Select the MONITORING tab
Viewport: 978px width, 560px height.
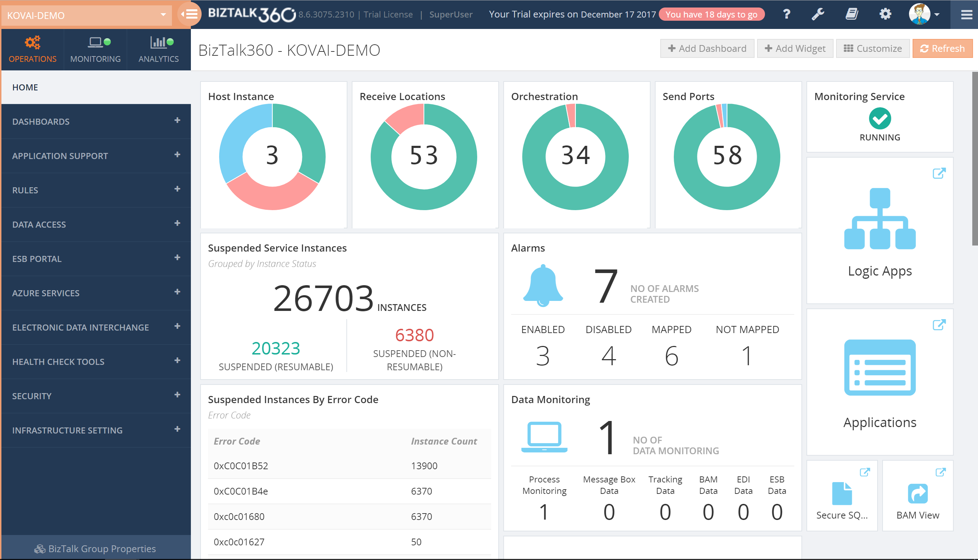(x=95, y=50)
